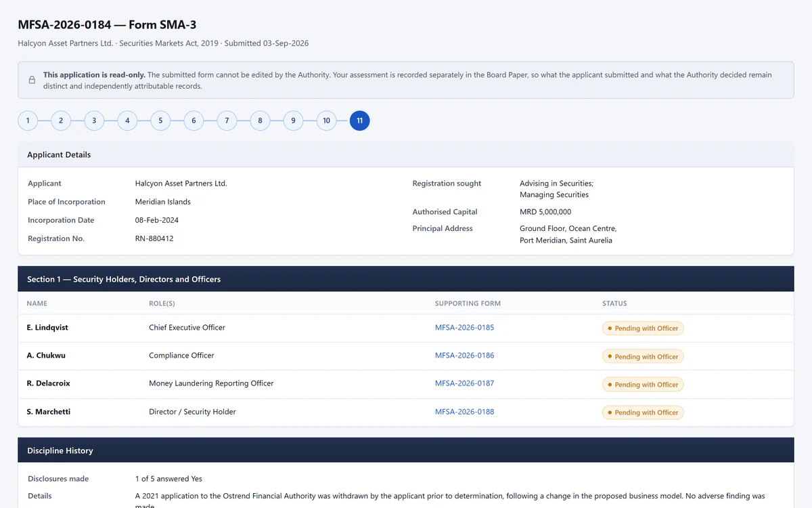Select the active step 11 circle

[x=359, y=121]
